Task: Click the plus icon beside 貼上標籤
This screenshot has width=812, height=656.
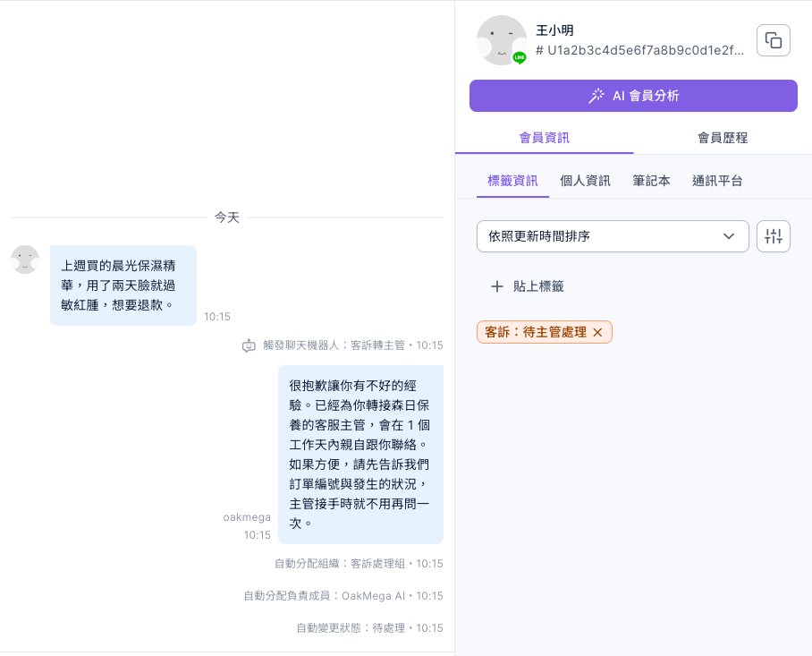Action: (x=496, y=286)
